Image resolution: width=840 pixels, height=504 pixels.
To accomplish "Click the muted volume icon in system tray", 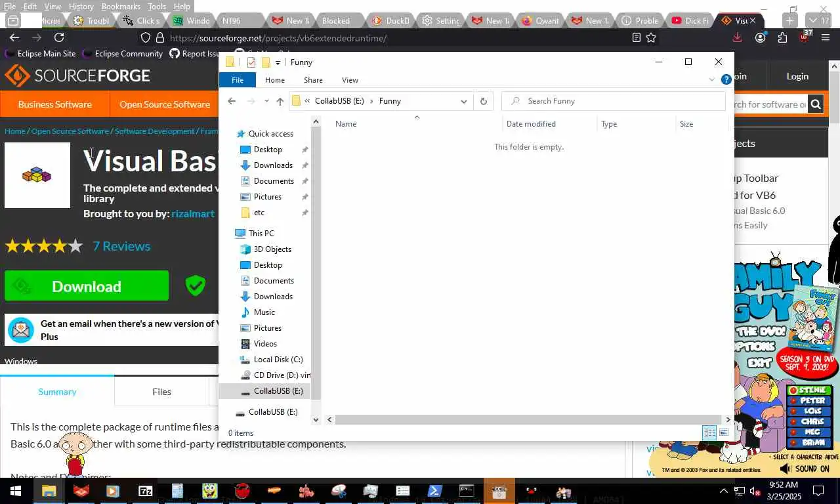I will [x=755, y=491].
